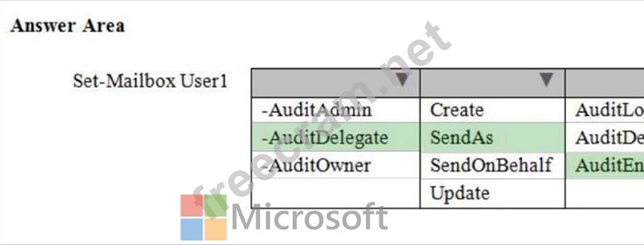Expand the first dropdown arrow beside Set-Mailbox User1
This screenshot has width=644, height=245.
[x=401, y=80]
